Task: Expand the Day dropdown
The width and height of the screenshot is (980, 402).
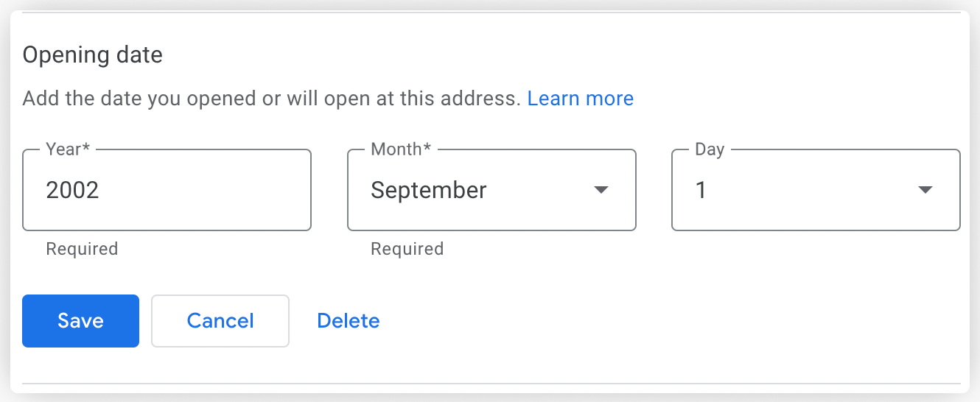Action: [x=815, y=190]
